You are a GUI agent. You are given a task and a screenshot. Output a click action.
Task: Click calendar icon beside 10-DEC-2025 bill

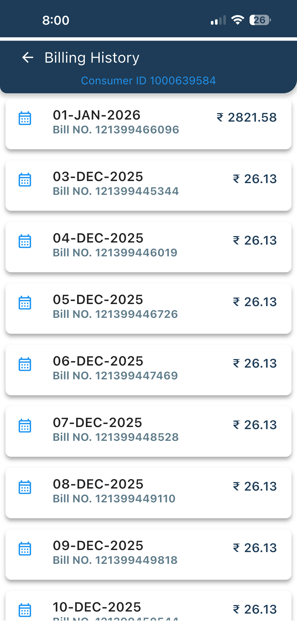[25, 610]
